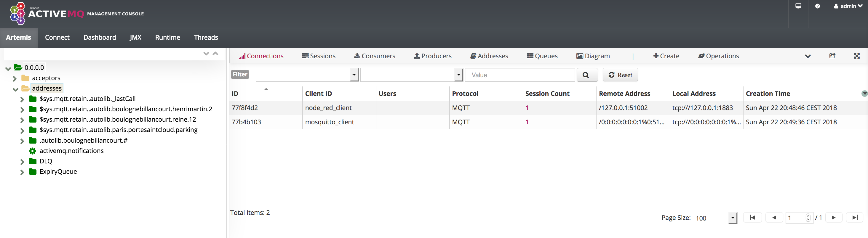Screen dimensions: 868x238
Task: Select the activemq.notifications gear item
Action: [x=71, y=151]
